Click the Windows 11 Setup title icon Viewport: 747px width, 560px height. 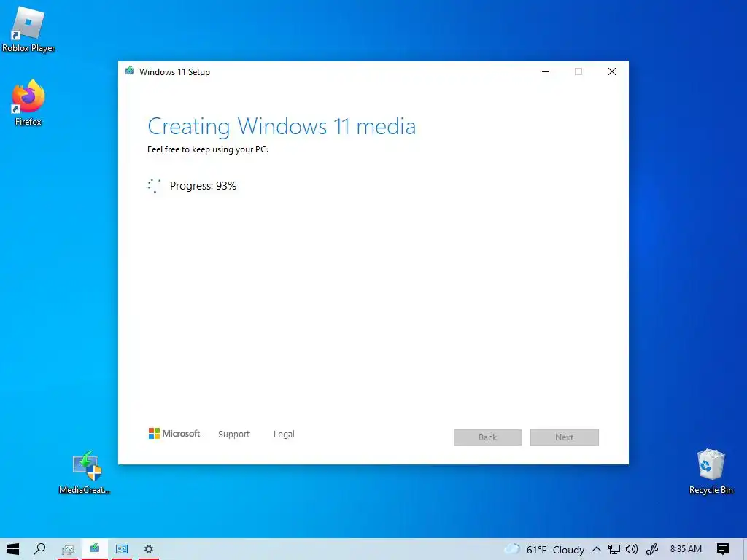point(130,71)
